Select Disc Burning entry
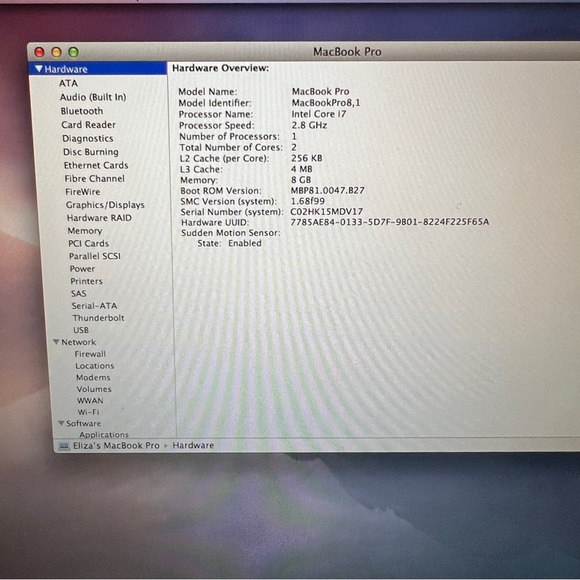This screenshot has height=580, width=580. click(91, 152)
